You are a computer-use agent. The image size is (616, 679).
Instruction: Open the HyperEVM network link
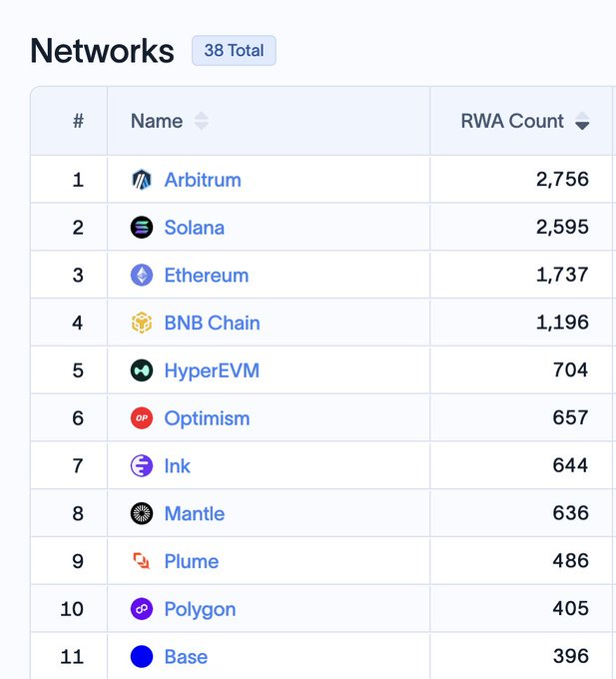(x=212, y=370)
